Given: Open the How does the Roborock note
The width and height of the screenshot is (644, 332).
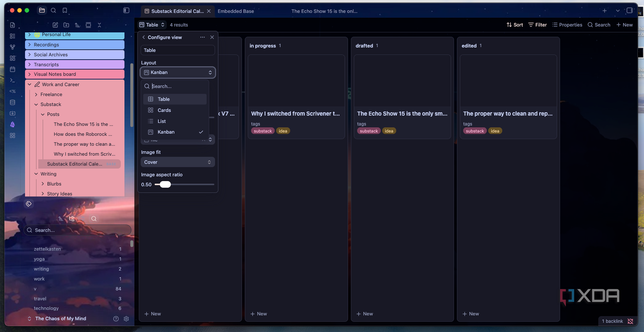Looking at the screenshot, I should (x=83, y=134).
